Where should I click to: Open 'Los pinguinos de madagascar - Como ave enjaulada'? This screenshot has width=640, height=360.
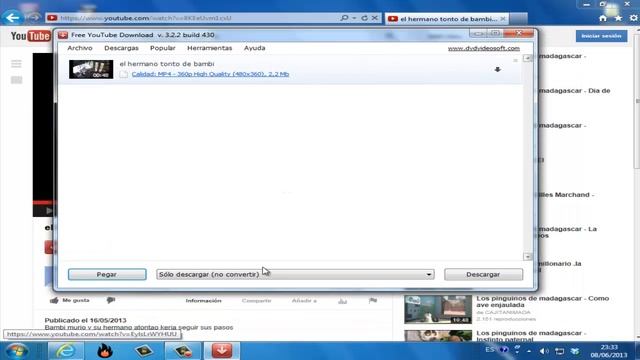point(542,302)
